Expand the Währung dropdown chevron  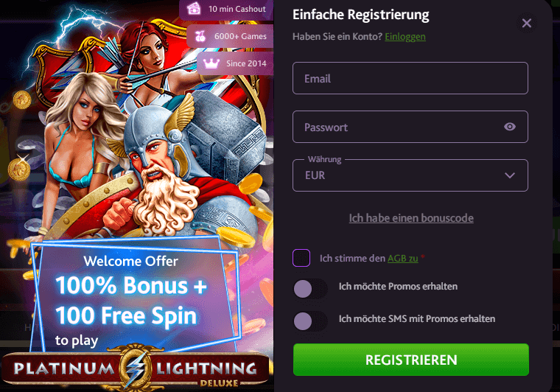click(510, 175)
